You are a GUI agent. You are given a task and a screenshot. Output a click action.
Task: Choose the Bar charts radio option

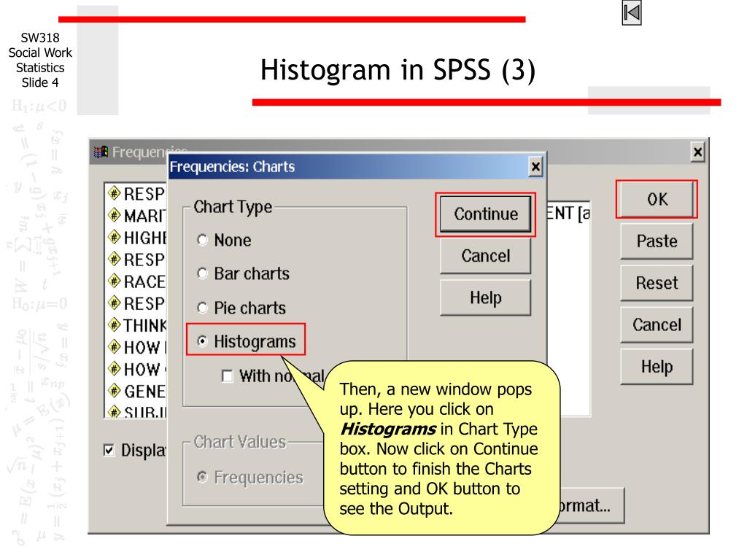[203, 274]
